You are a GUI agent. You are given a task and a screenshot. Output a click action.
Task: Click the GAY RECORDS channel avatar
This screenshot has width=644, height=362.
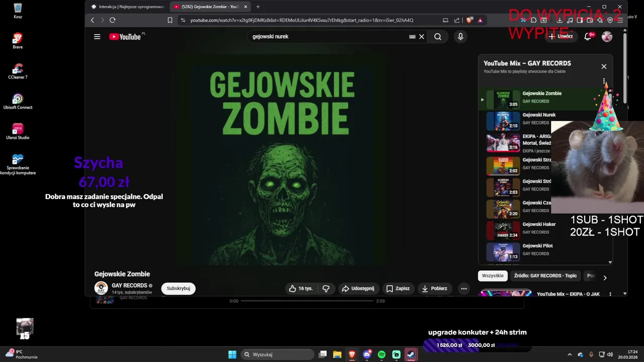coord(101,289)
